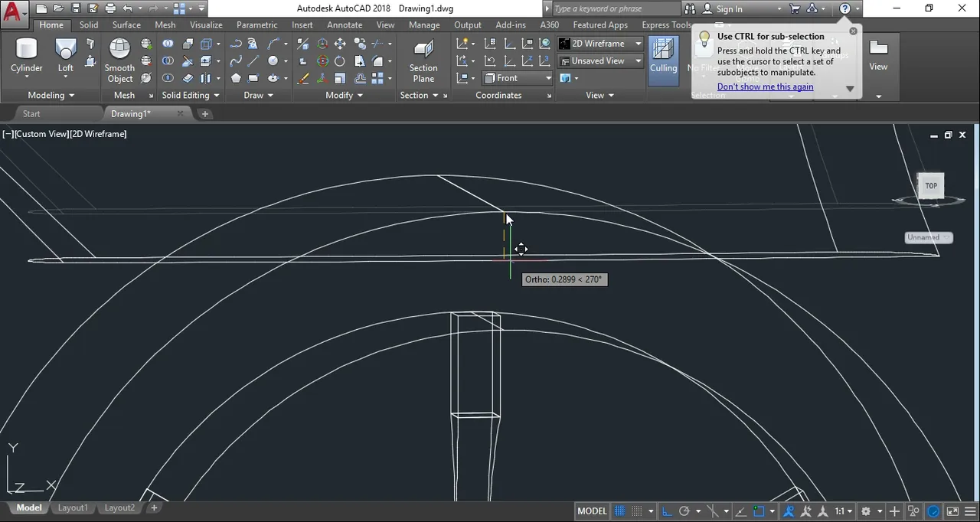This screenshot has height=522, width=980.
Task: Click the Erase tool icon
Action: (303, 78)
